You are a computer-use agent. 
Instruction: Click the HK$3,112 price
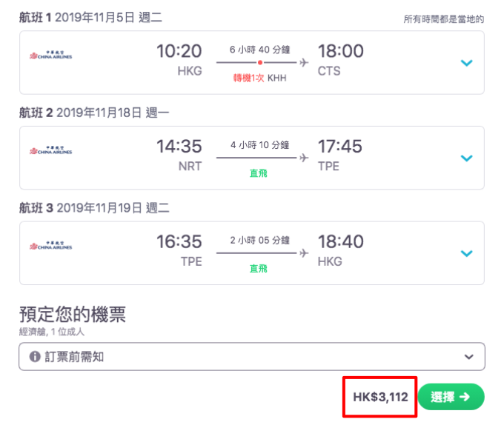click(x=380, y=397)
